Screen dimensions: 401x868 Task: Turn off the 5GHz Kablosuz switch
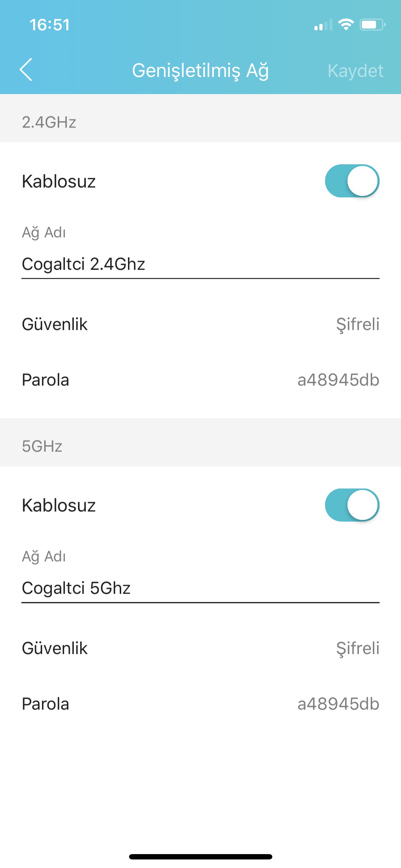coord(352,505)
